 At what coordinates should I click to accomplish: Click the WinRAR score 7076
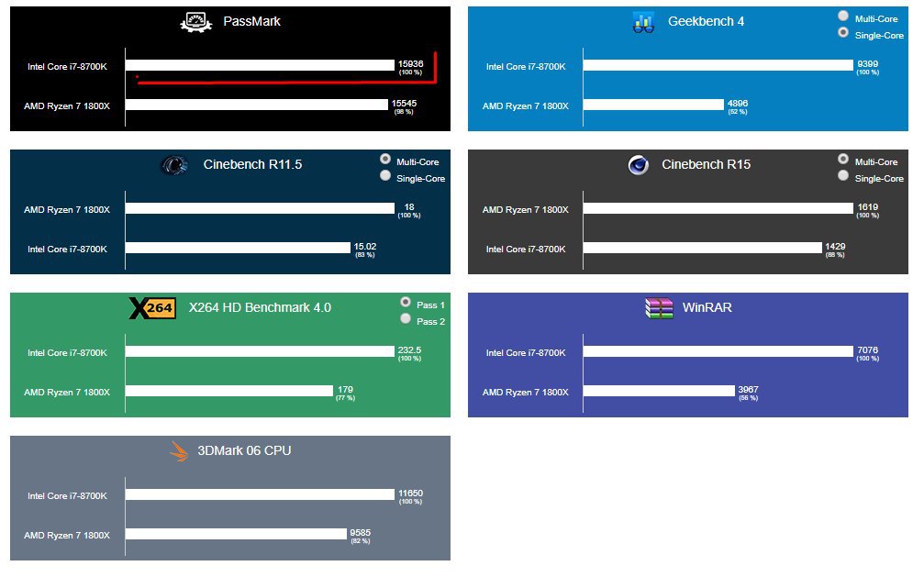(x=867, y=350)
